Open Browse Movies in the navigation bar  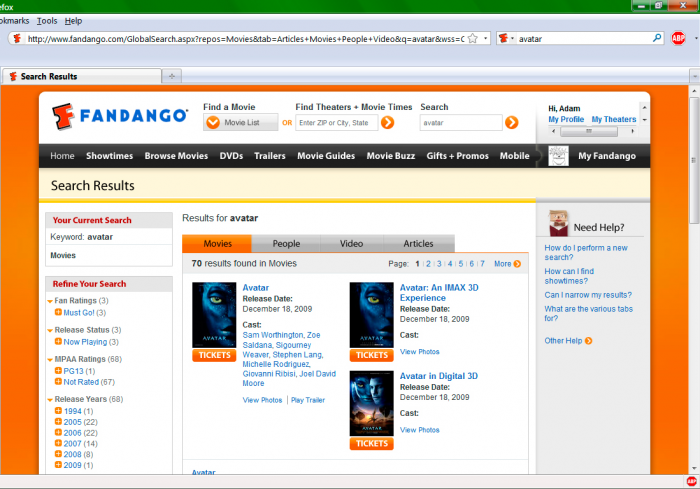176,156
